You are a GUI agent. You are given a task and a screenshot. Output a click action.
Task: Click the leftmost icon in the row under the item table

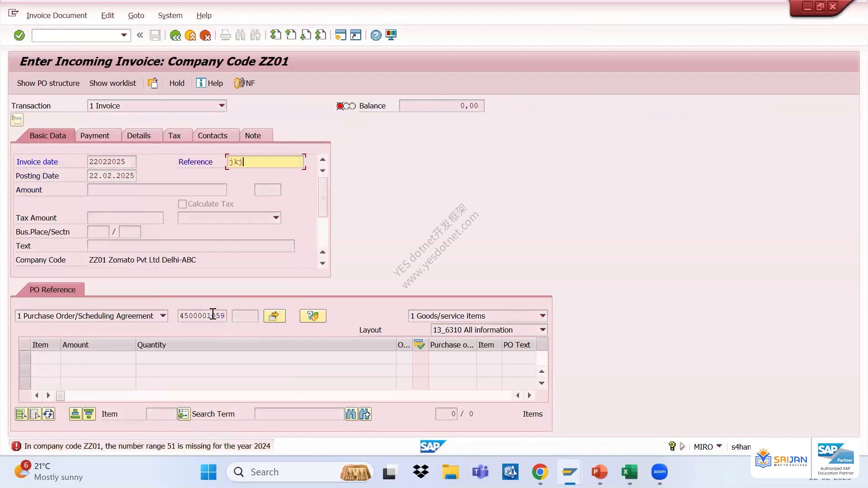coord(21,414)
